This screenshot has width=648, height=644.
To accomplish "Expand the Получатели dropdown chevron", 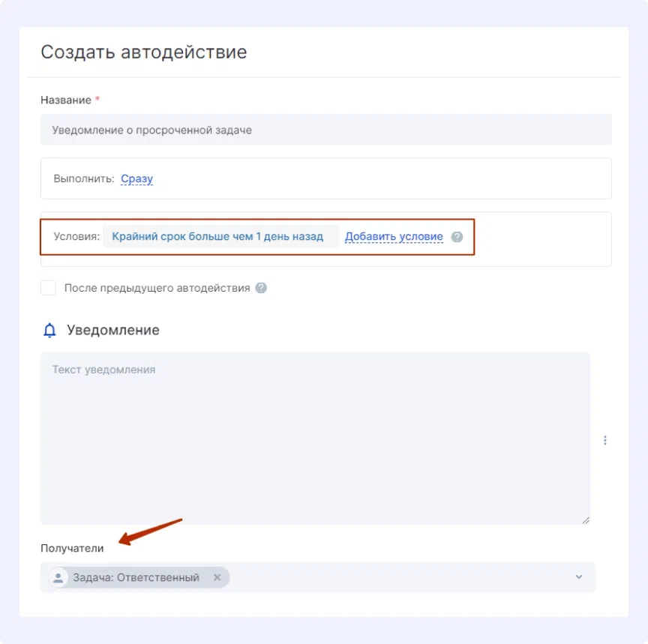I will (x=578, y=577).
